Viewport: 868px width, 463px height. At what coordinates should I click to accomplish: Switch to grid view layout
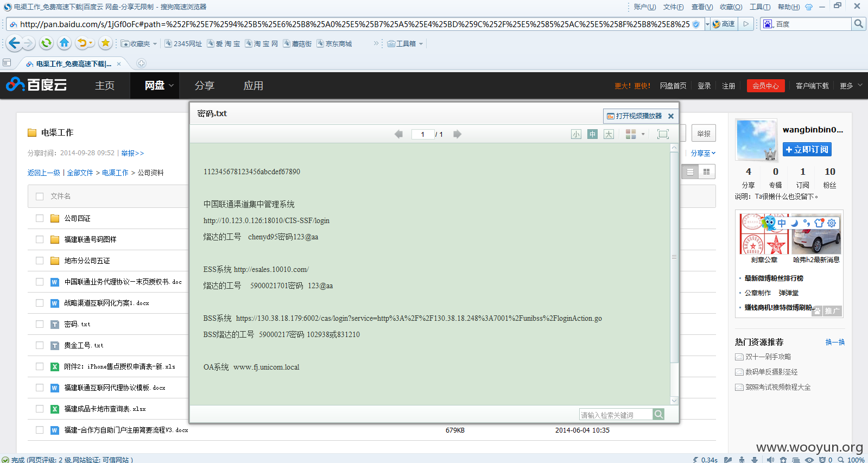tap(706, 172)
